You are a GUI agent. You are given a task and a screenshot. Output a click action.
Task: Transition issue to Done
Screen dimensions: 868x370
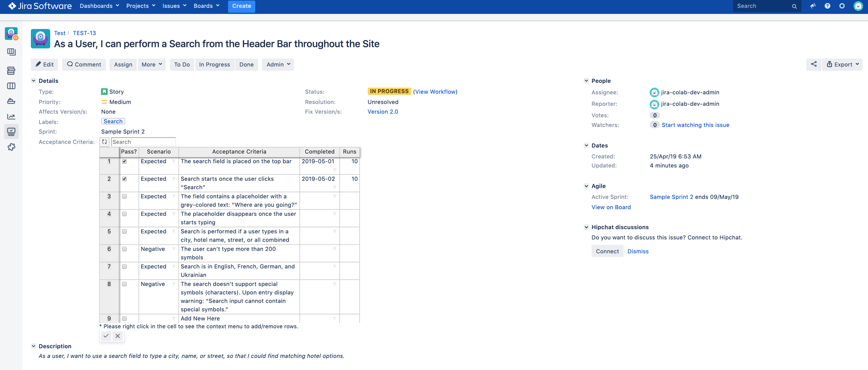[246, 65]
